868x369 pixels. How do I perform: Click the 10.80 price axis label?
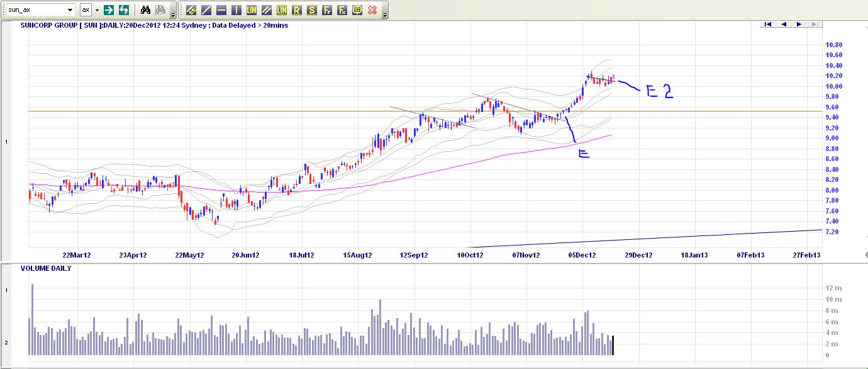(833, 45)
